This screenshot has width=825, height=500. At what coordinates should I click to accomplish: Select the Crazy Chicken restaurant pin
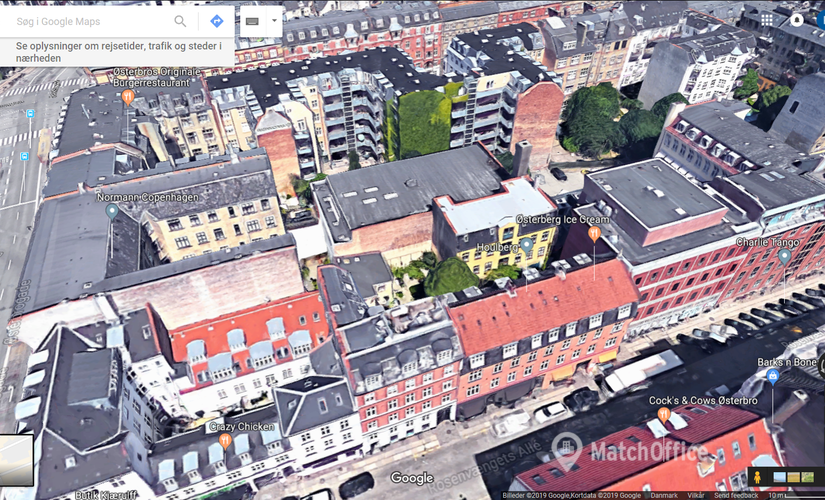point(225,441)
